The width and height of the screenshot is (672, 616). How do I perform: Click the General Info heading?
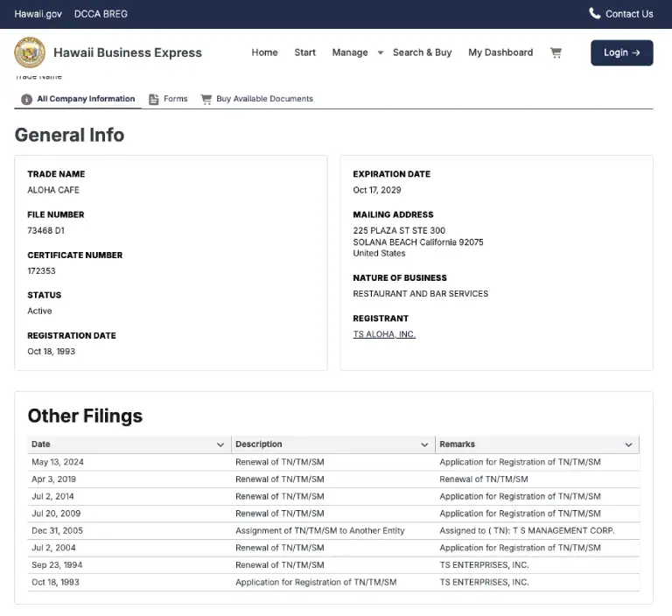click(69, 135)
